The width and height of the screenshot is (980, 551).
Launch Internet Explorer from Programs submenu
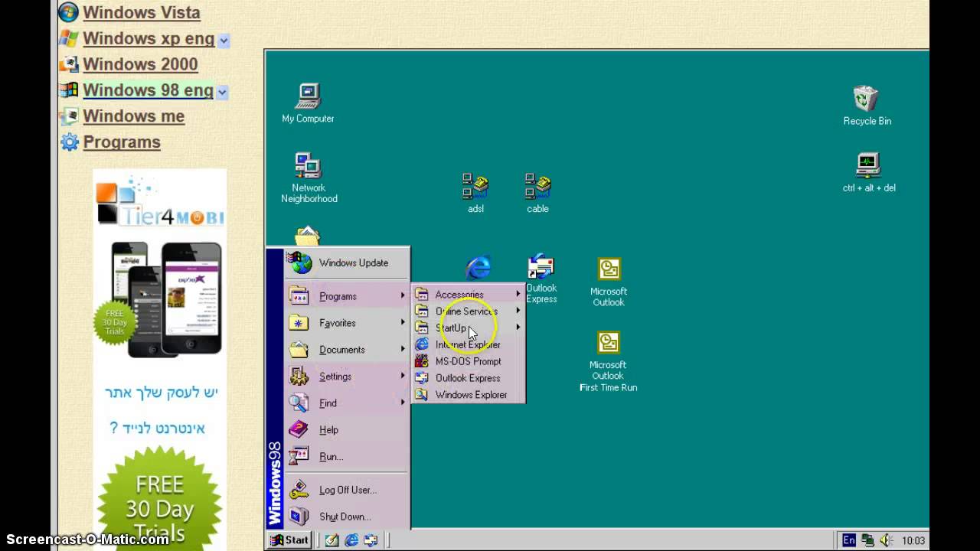coord(469,344)
